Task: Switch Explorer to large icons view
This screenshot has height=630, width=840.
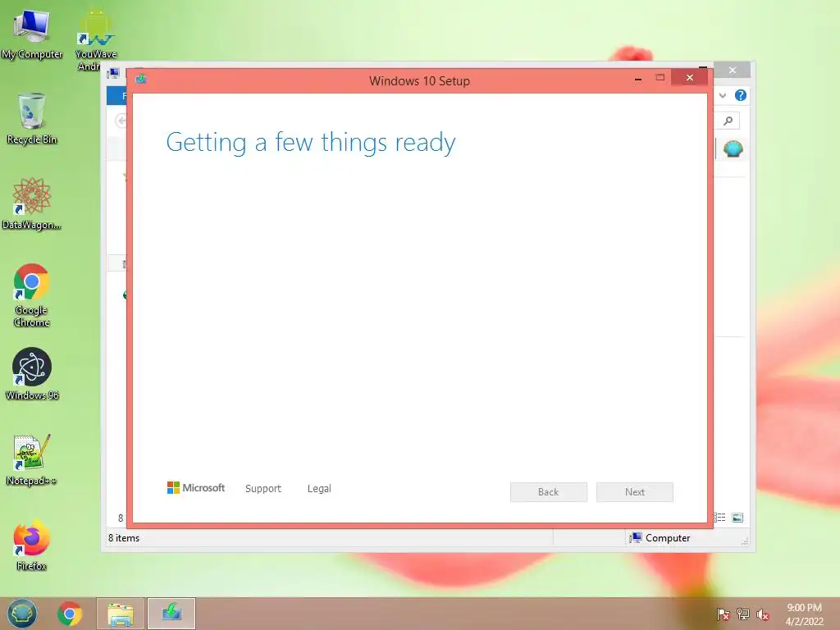Action: pyautogui.click(x=737, y=518)
